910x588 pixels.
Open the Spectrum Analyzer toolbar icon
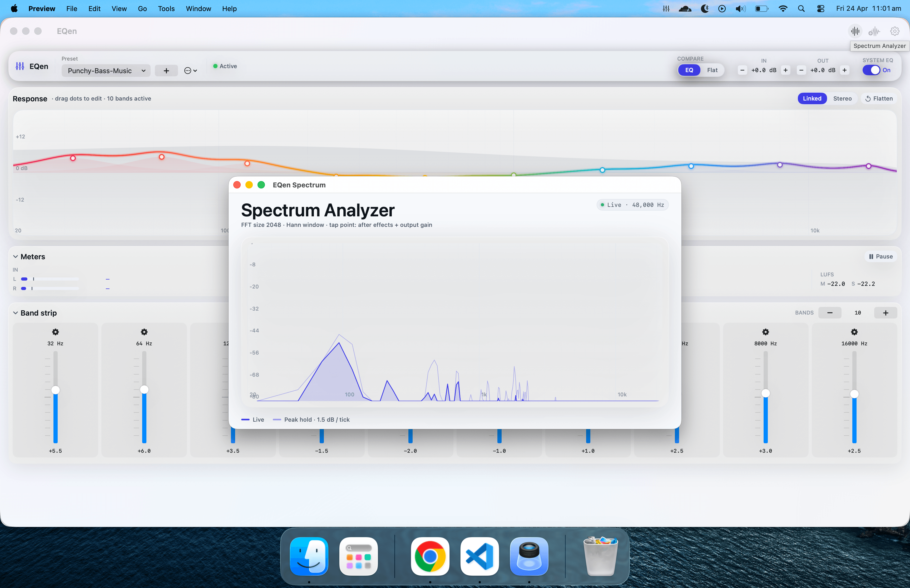coord(855,31)
